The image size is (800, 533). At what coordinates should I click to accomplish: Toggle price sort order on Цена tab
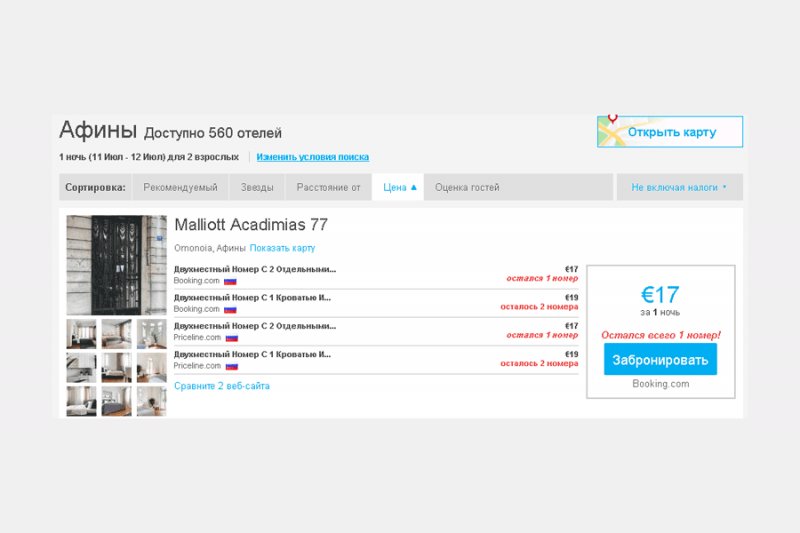tap(399, 187)
